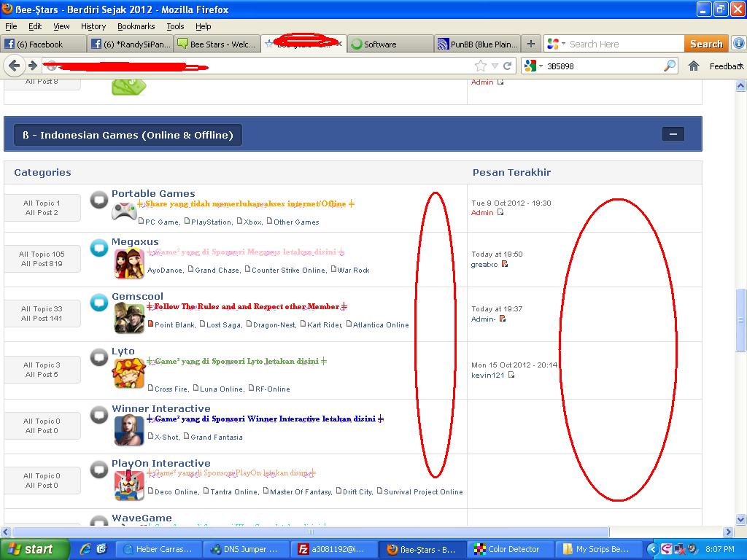Open greatxc user profile link
The image size is (747, 560).
[x=484, y=264]
